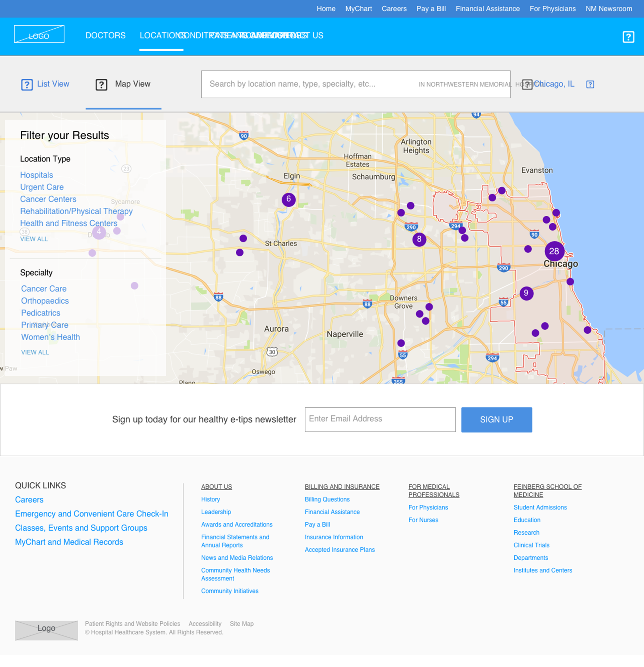This screenshot has height=667, width=644.
Task: Filter specialty by Pedicatrics
Action: point(40,313)
